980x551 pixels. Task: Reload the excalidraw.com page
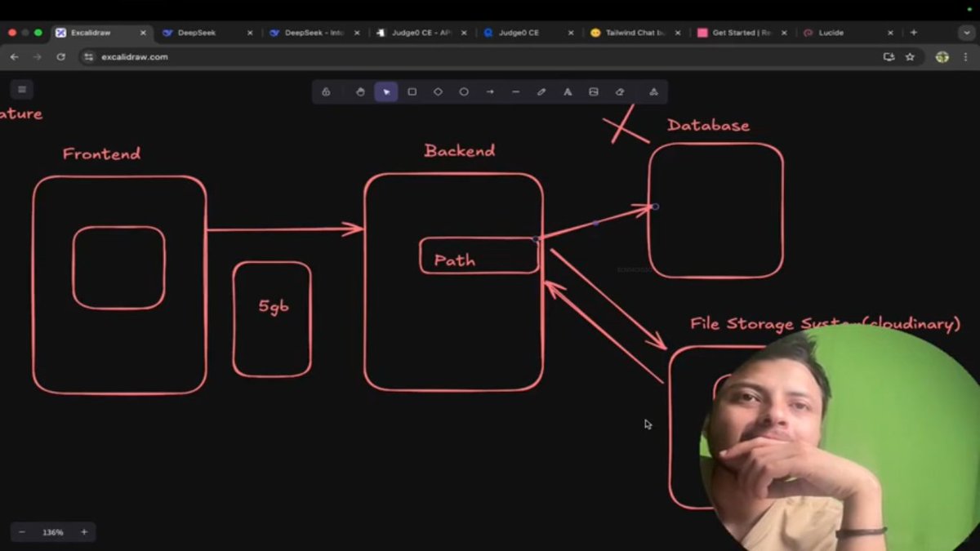coord(60,57)
